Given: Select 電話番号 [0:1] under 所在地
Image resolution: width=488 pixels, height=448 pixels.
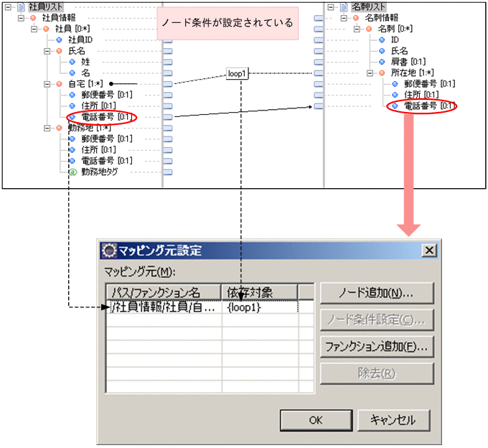Looking at the screenshot, I should 430,106.
